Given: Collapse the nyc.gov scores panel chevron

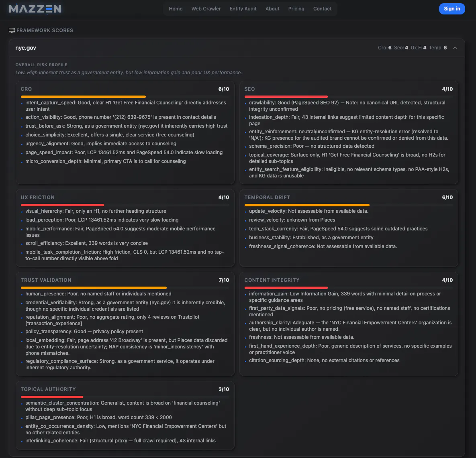Looking at the screenshot, I should pos(455,48).
